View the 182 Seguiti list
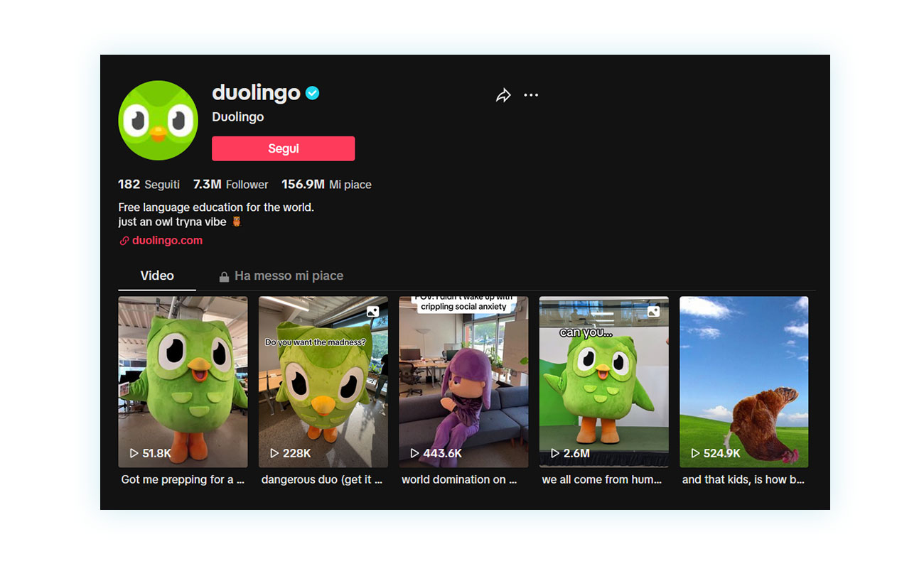This screenshot has width=924, height=566. [149, 185]
